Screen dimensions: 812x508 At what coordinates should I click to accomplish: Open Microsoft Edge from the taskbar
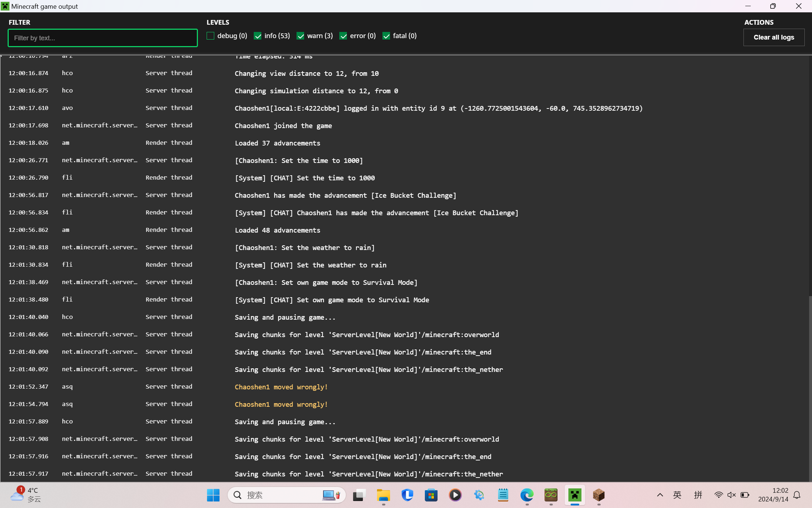[527, 495]
